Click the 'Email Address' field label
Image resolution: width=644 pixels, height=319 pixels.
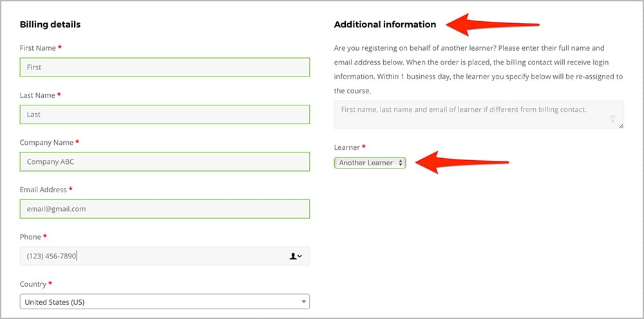(x=43, y=190)
